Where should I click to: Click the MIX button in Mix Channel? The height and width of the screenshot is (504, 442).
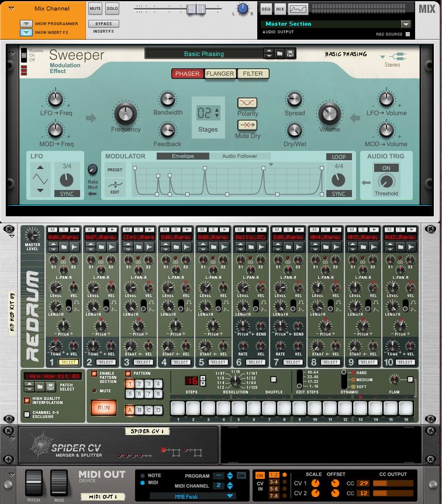pyautogui.click(x=280, y=9)
